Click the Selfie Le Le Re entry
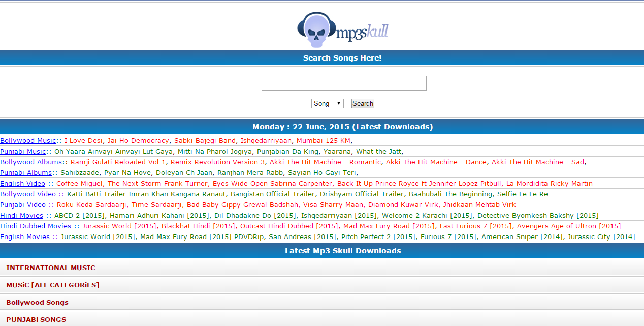 pyautogui.click(x=523, y=194)
